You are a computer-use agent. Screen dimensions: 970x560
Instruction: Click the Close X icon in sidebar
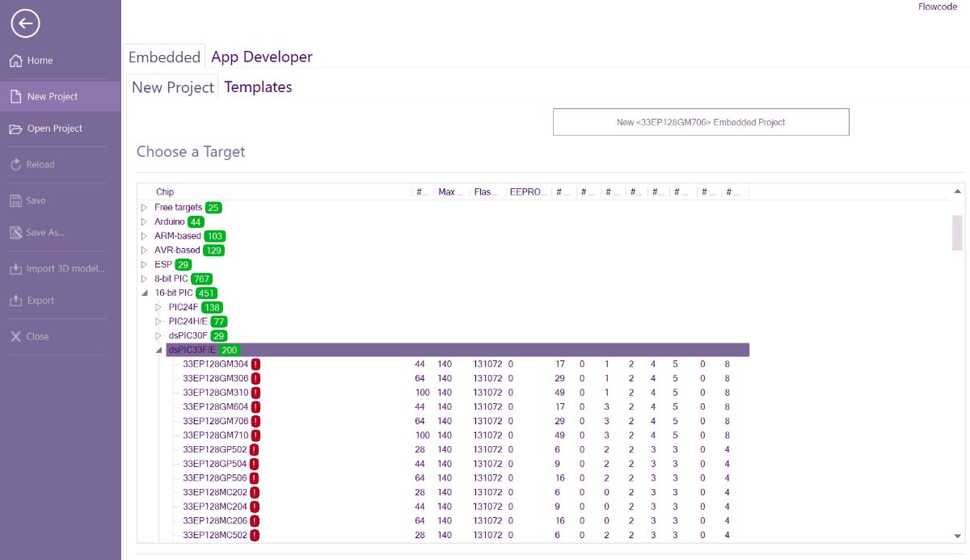tap(15, 336)
